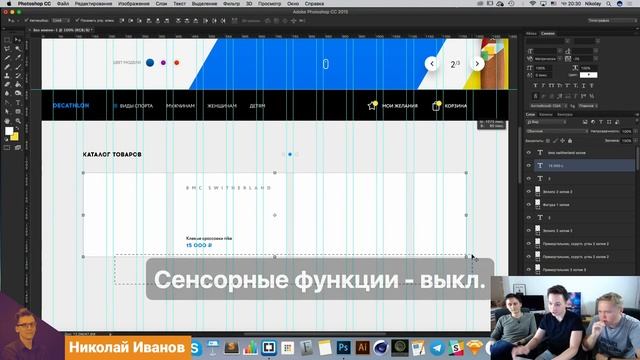The width and height of the screenshot is (640, 360).
Task: Select the Dodge tool
Action: coord(18,93)
